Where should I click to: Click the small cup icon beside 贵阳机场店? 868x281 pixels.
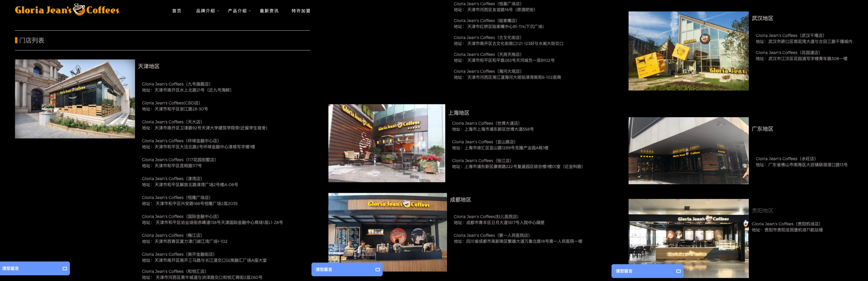[746, 223]
